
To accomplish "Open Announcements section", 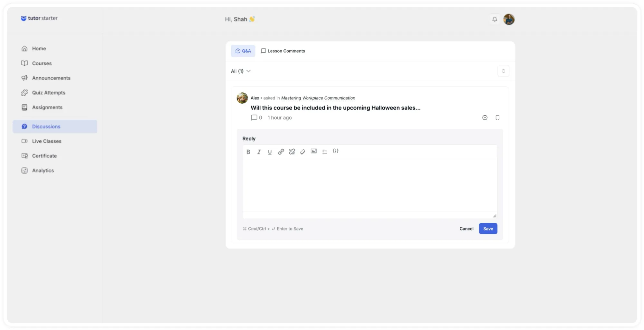I will tap(46, 78).
